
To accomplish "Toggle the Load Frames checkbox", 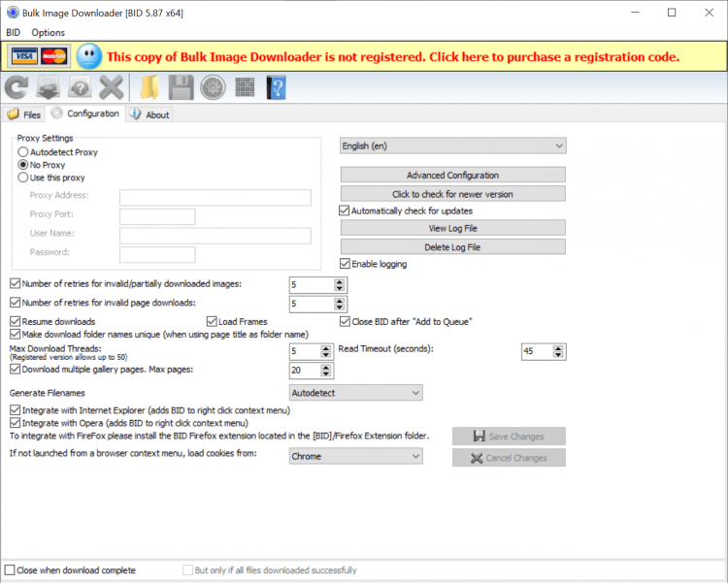I will 212,321.
